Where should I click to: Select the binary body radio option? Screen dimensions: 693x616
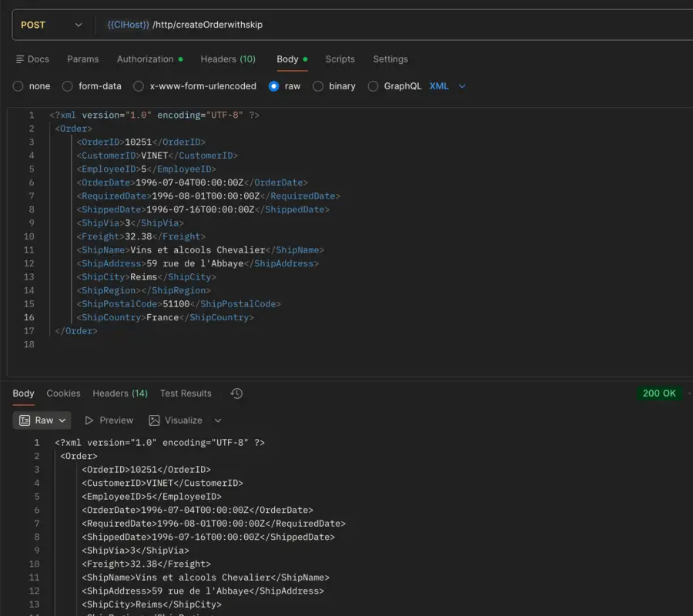(x=318, y=86)
